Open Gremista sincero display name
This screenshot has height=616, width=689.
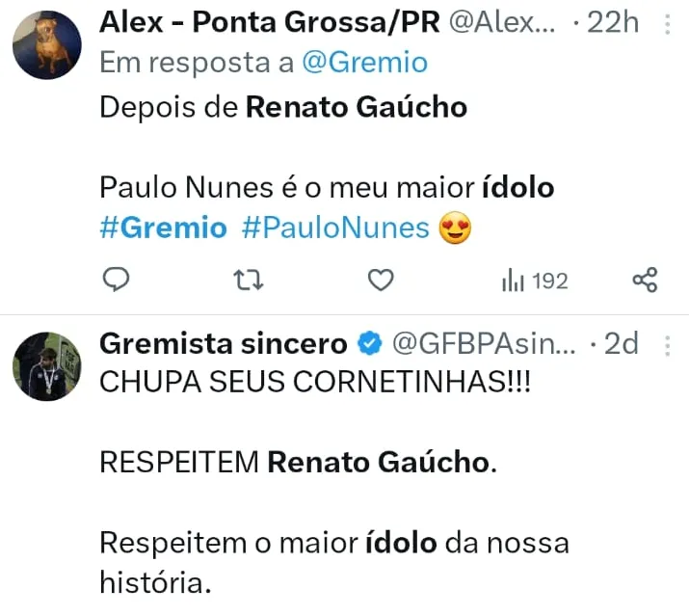coord(224,344)
